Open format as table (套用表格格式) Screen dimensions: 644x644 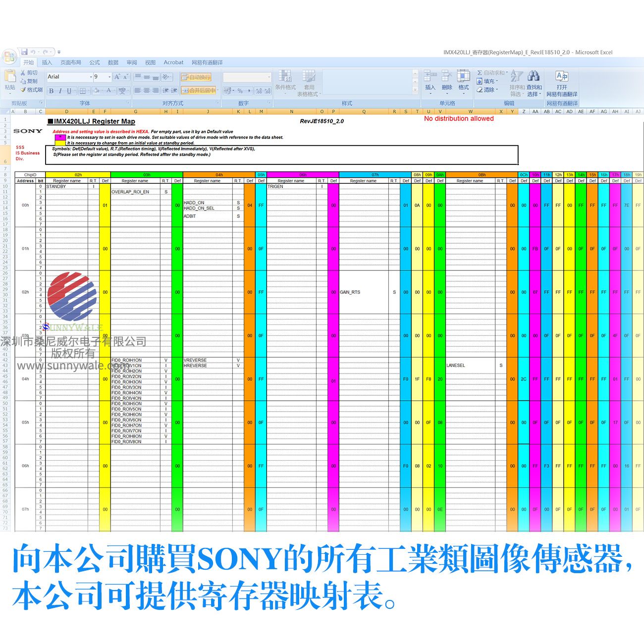[309, 83]
